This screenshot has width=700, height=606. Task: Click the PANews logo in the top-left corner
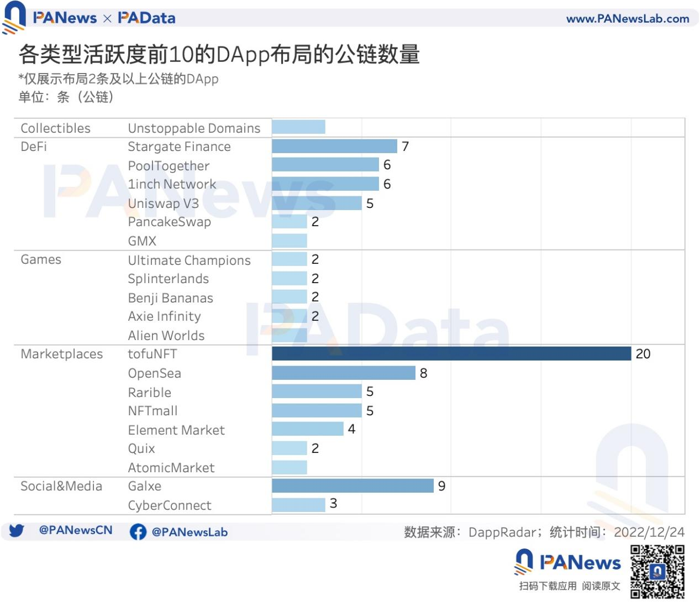pos(14,17)
